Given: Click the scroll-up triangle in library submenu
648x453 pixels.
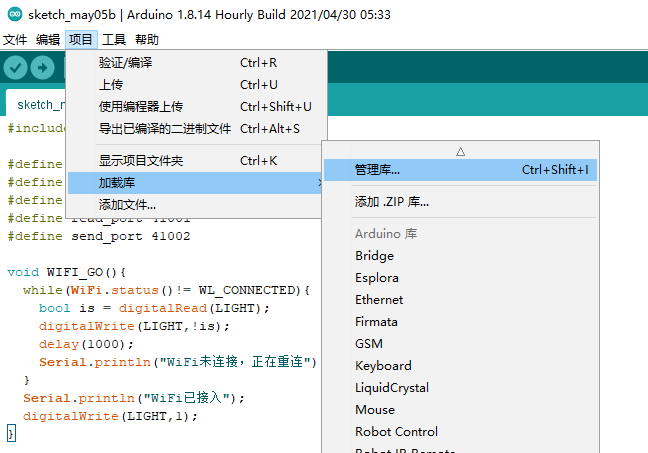Looking at the screenshot, I should click(460, 152).
